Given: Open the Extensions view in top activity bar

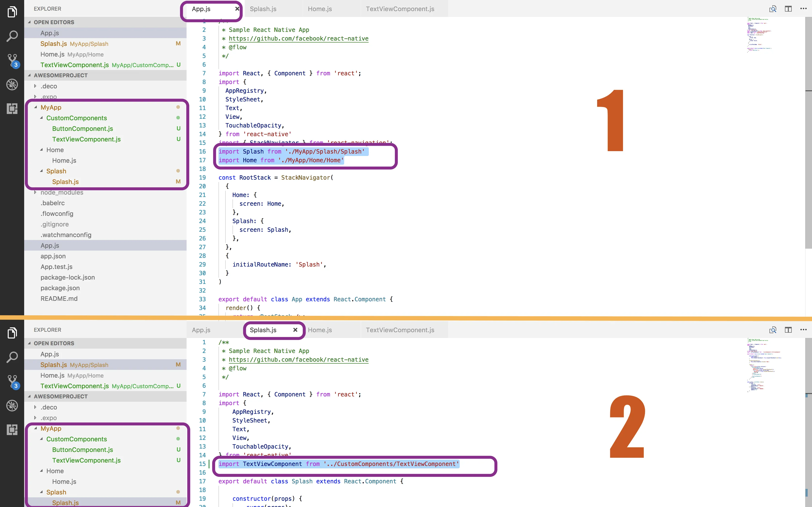Looking at the screenshot, I should click(12, 109).
